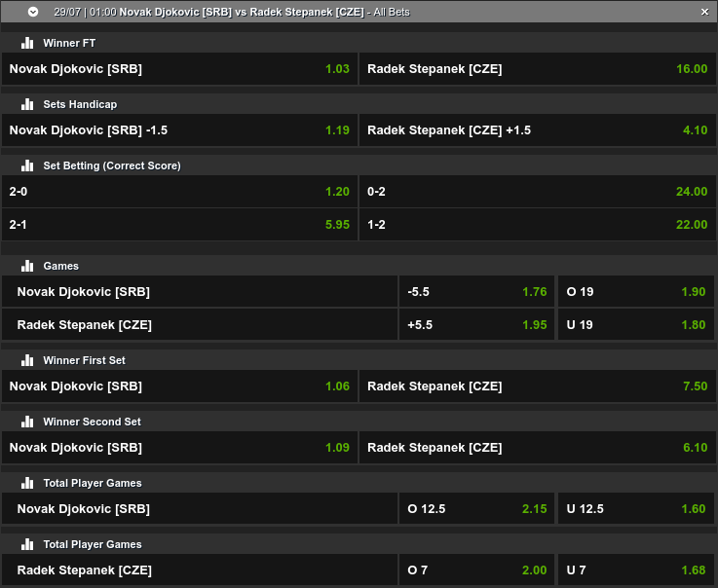Bet Stepanek wins first set at 7.50
Screen dimensions: 718x588
click(537, 386)
